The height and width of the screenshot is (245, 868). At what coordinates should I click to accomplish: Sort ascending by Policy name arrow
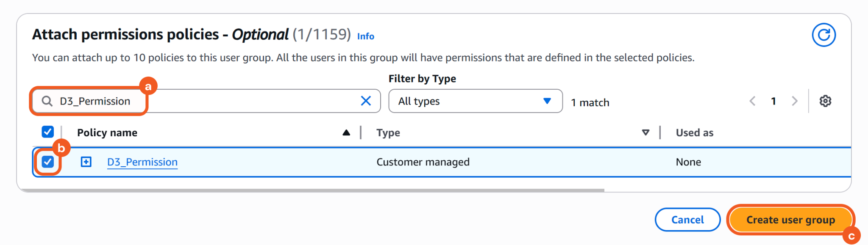coord(346,133)
